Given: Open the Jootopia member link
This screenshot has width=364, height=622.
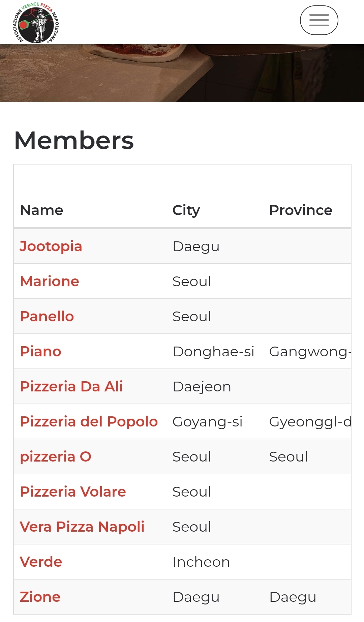Looking at the screenshot, I should click(x=51, y=246).
